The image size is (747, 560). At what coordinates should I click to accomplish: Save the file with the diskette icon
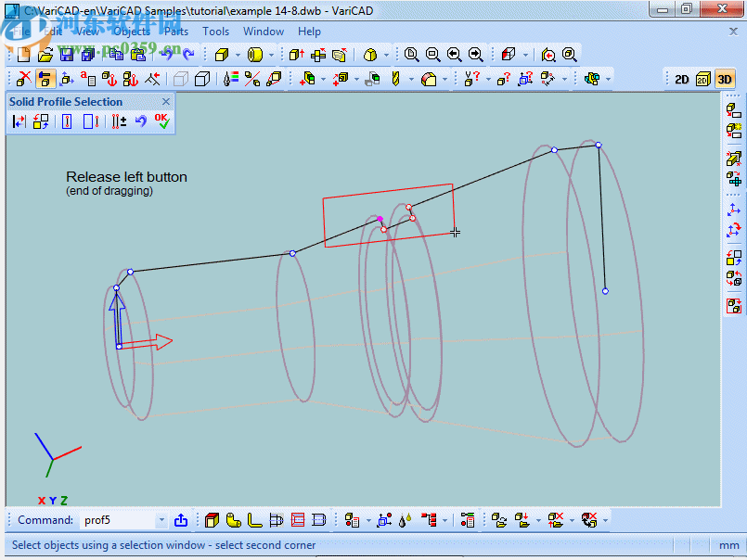pyautogui.click(x=67, y=55)
